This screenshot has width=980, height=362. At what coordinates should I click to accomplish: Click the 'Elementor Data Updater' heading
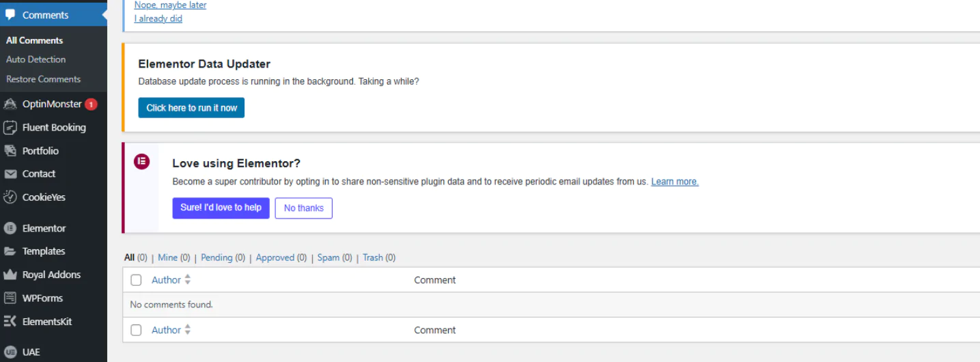coord(204,64)
